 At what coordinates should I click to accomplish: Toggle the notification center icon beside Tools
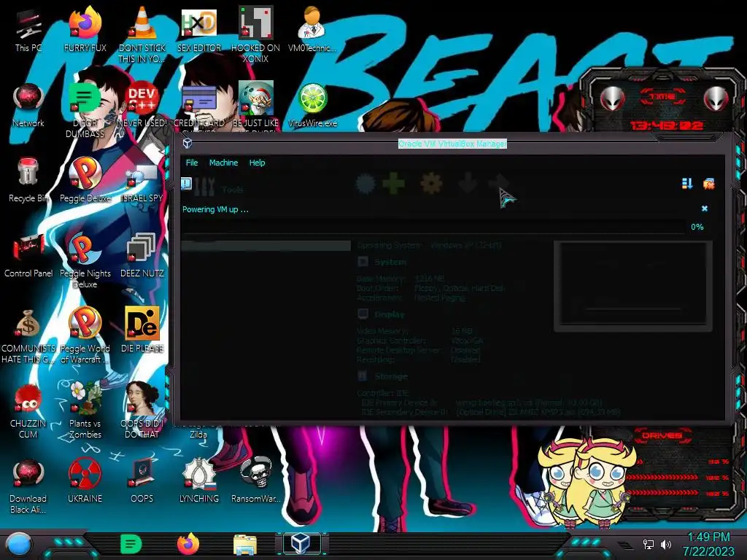click(x=186, y=184)
